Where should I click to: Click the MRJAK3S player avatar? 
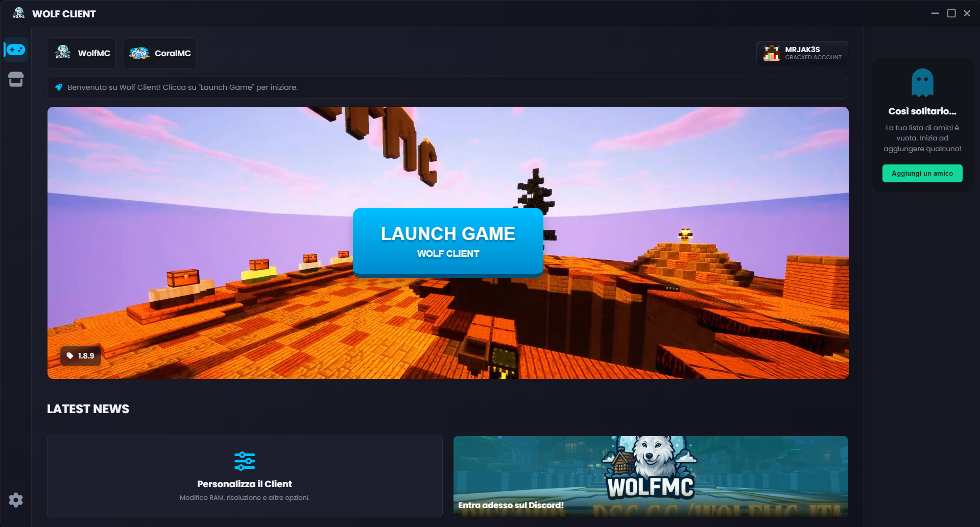[771, 53]
